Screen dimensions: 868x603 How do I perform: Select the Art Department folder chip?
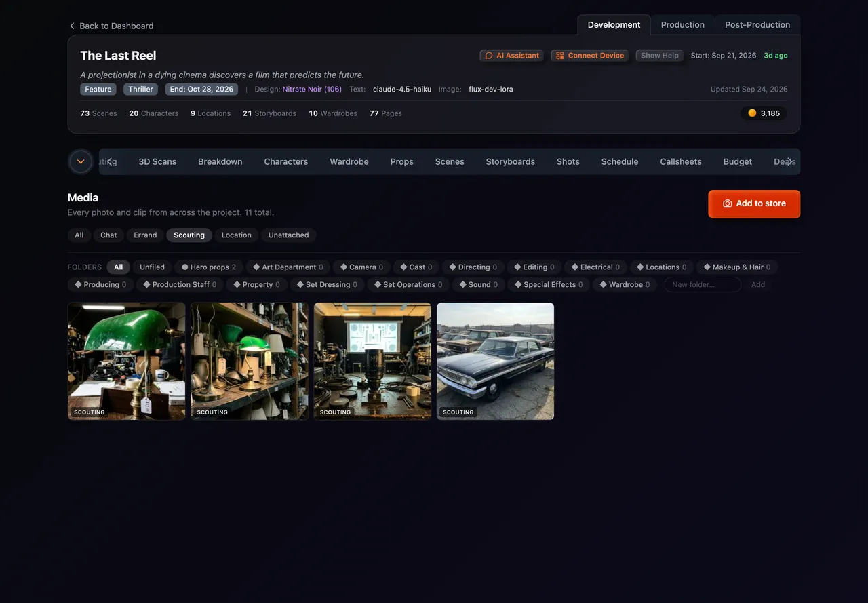pyautogui.click(x=288, y=267)
